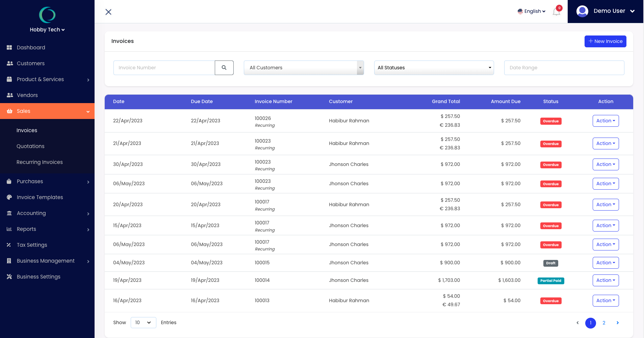Image resolution: width=644 pixels, height=338 pixels.
Task: Collapse the Sales menu
Action: coord(88,111)
